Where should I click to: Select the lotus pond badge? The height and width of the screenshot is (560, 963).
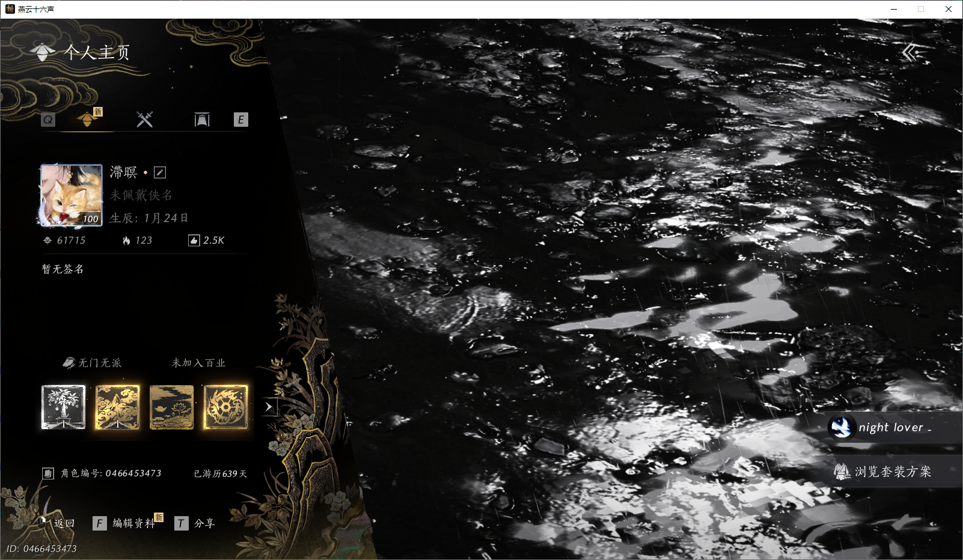pyautogui.click(x=171, y=407)
